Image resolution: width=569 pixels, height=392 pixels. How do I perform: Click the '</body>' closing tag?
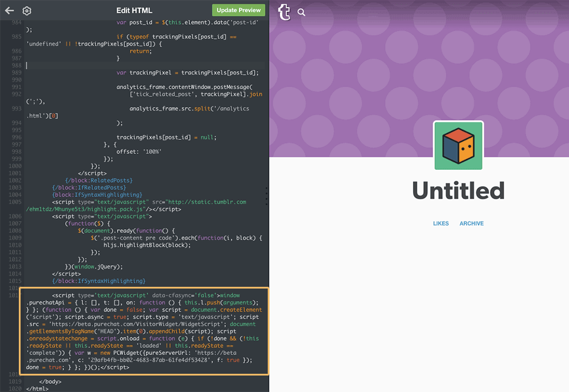[50, 381]
